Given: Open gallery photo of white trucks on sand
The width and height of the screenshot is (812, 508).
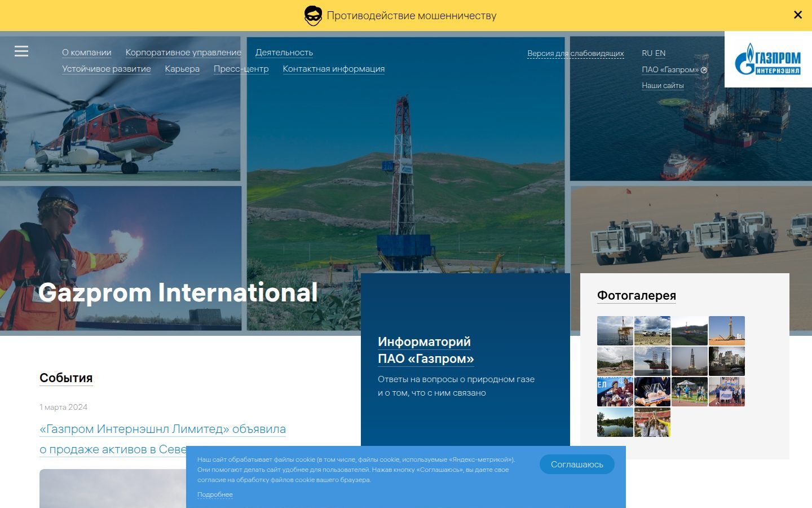Looking at the screenshot, I should click(652, 331).
